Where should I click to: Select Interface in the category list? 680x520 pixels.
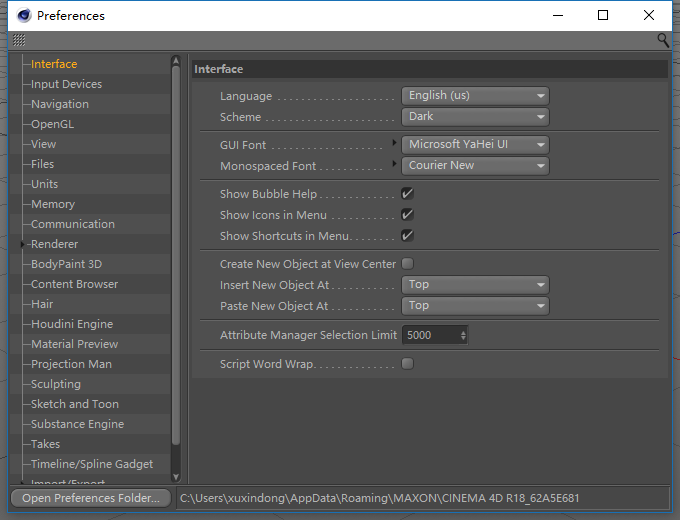(54, 64)
